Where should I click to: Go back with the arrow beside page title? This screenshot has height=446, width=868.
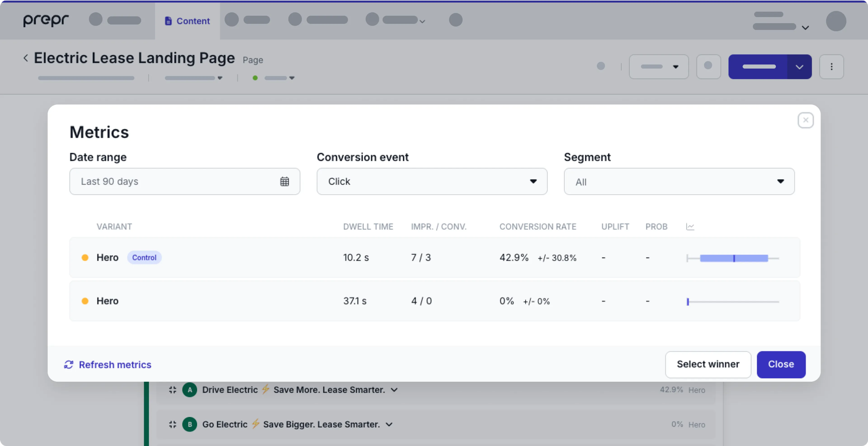pyautogui.click(x=26, y=58)
